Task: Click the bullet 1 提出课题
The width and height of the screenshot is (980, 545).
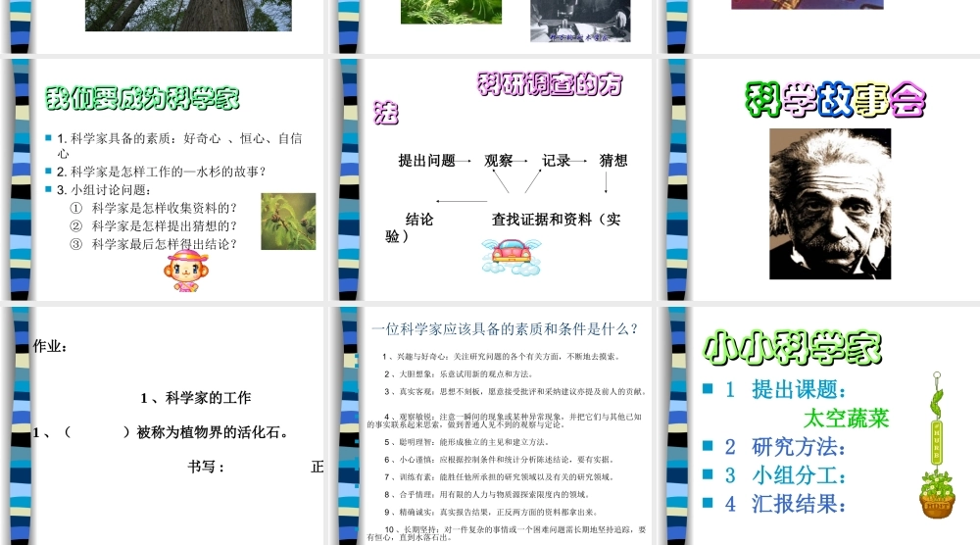Action: [785, 389]
